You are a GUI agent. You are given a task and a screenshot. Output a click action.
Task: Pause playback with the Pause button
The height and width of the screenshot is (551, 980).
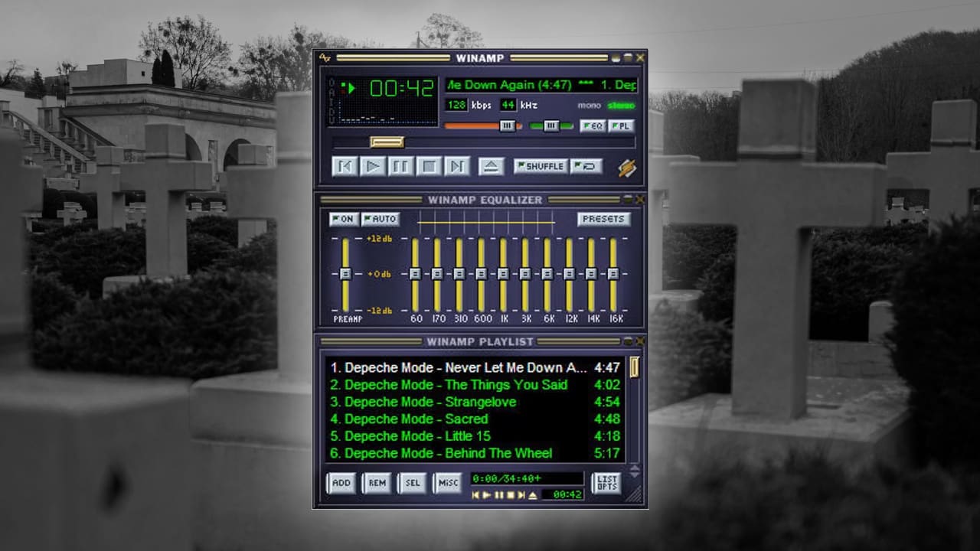pos(400,166)
